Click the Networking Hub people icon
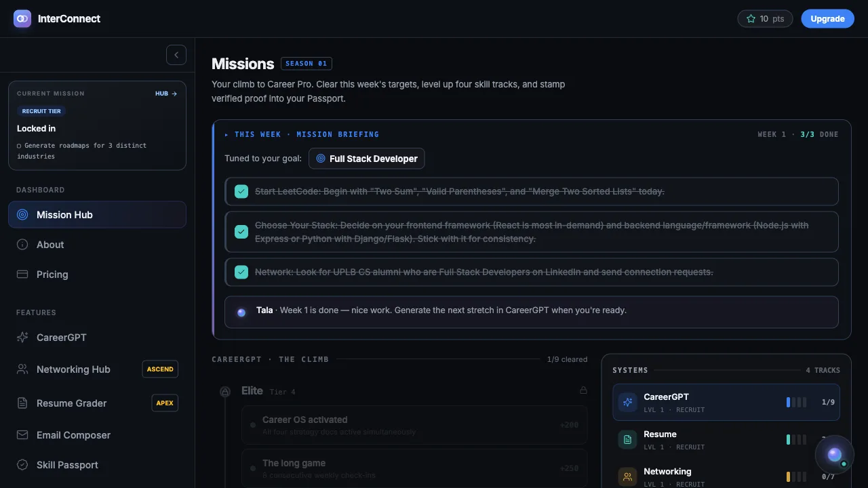The width and height of the screenshot is (868, 488). (22, 369)
